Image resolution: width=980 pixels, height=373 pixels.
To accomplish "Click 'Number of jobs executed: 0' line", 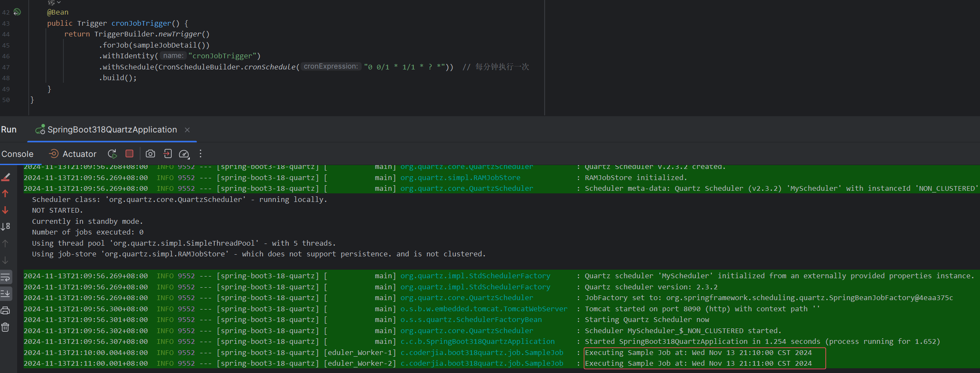I will point(87,232).
